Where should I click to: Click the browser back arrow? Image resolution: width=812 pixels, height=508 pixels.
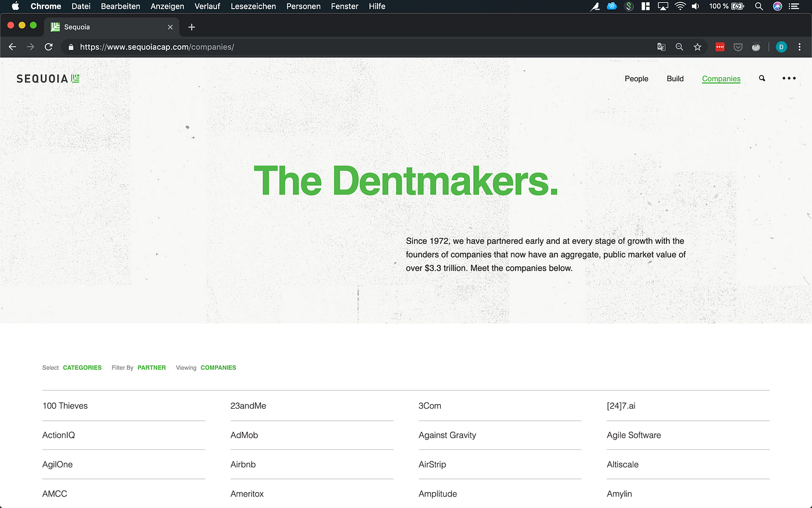click(12, 47)
